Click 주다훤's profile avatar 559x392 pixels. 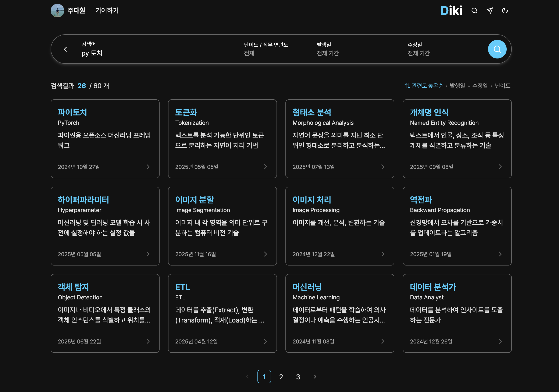pyautogui.click(x=57, y=10)
